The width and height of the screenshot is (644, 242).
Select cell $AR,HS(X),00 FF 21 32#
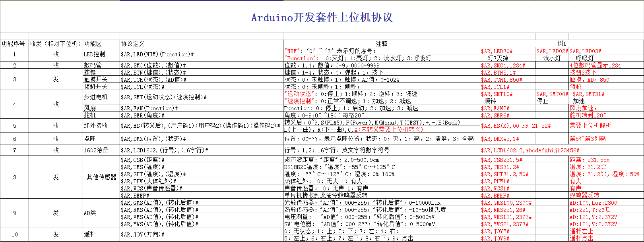(x=516, y=126)
